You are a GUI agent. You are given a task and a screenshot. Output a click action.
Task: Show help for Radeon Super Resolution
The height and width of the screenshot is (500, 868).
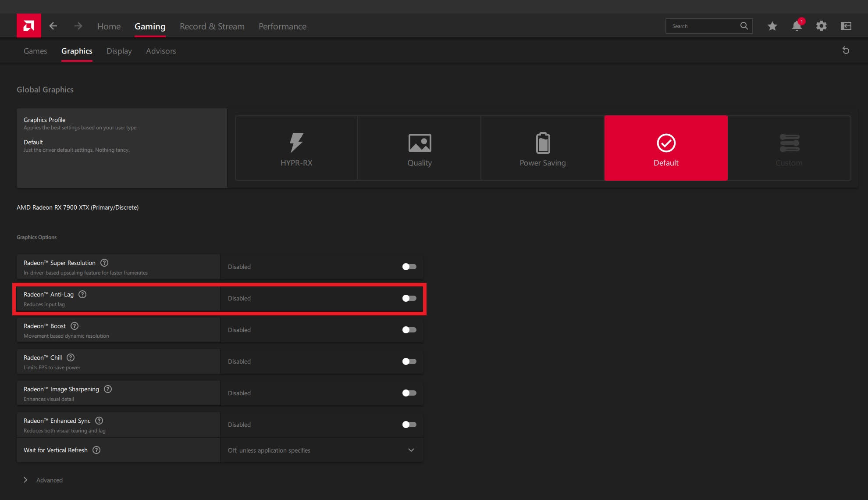104,263
